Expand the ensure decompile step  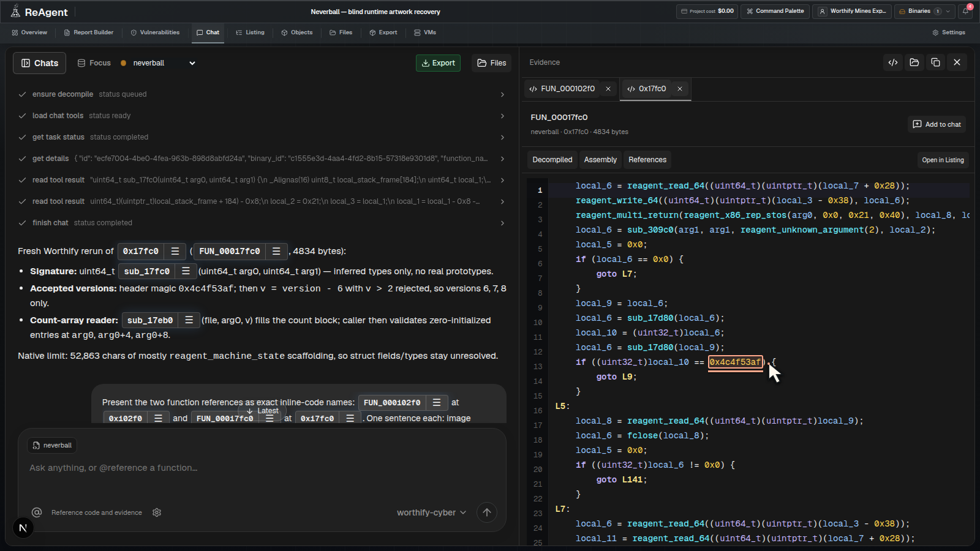[262, 94]
